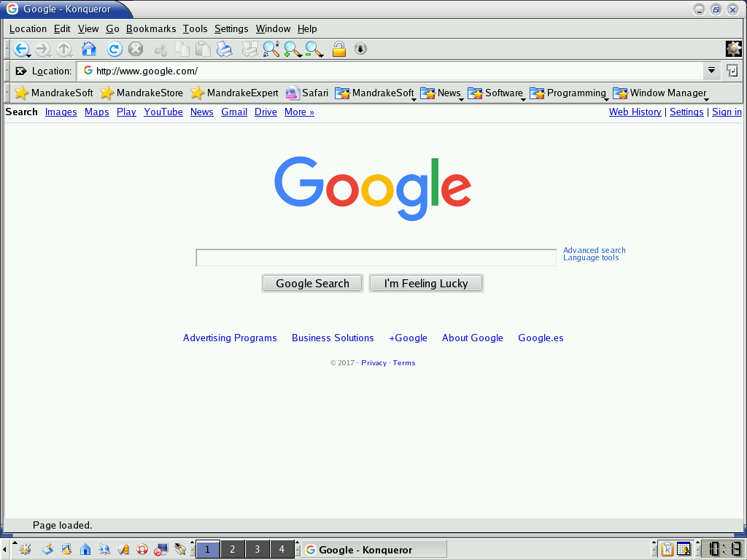Click the padlock Security icon

pyautogui.click(x=338, y=50)
